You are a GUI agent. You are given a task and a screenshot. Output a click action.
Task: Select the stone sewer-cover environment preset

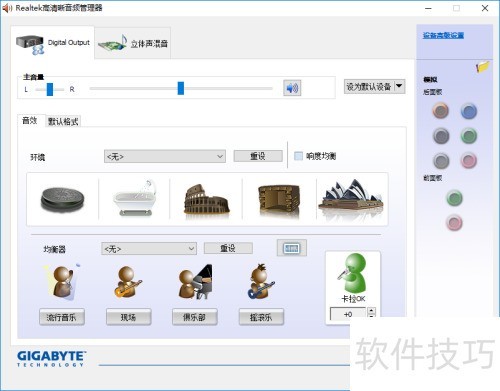click(x=63, y=199)
